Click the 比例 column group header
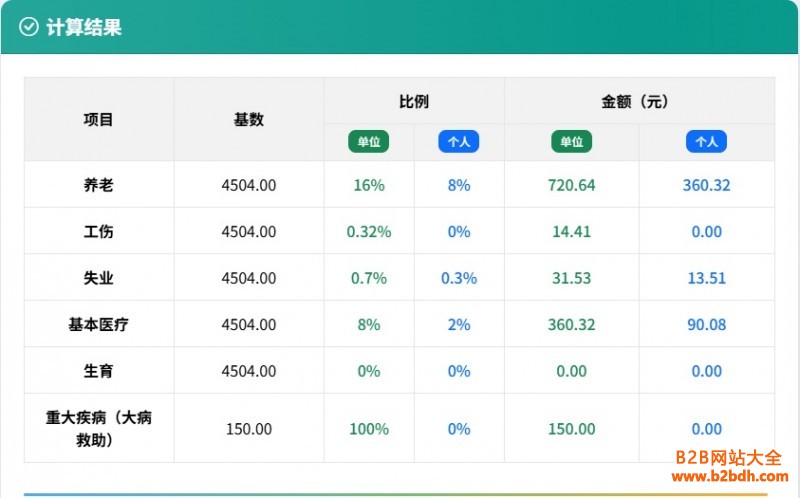This screenshot has width=800, height=498. pos(413,102)
